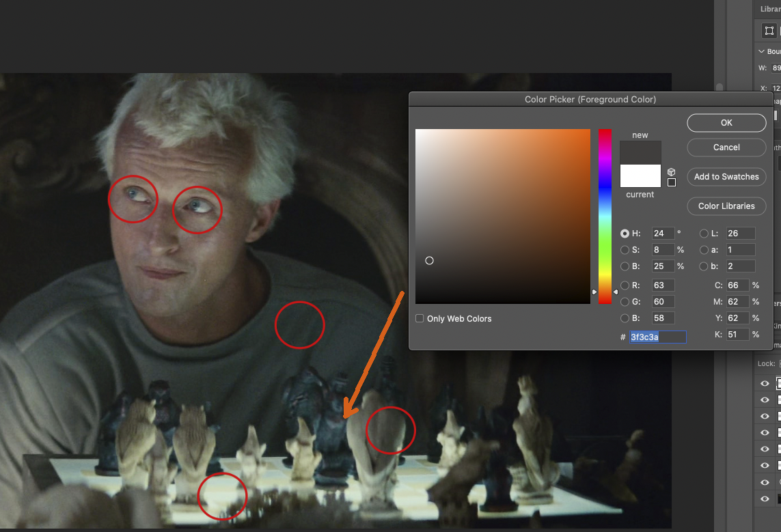
Task: Confirm the color with the OK button
Action: [x=726, y=123]
